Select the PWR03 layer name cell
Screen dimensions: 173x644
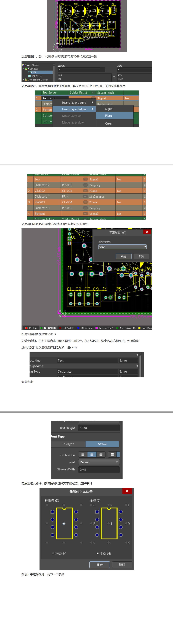point(47,202)
